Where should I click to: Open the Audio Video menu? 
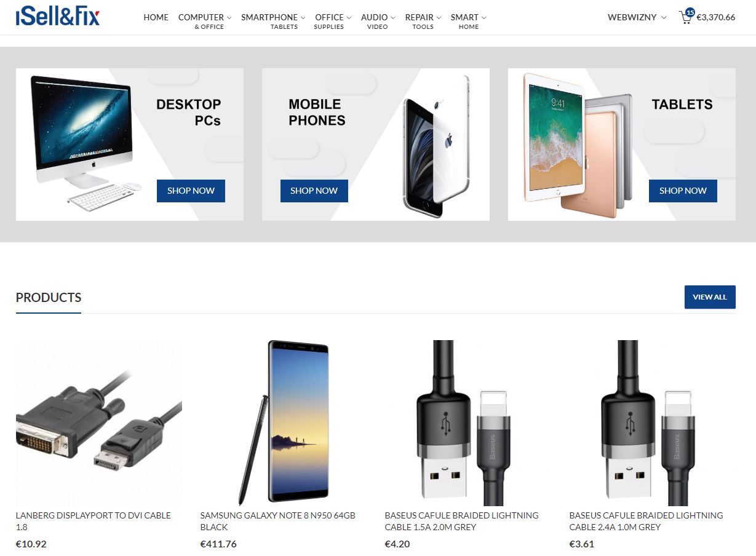(378, 21)
